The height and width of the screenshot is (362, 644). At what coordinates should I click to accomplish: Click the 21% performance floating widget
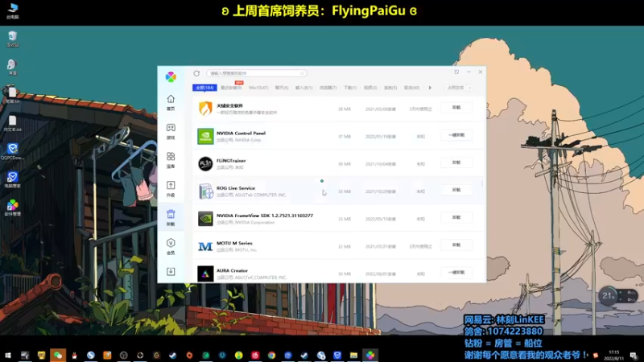point(618,296)
